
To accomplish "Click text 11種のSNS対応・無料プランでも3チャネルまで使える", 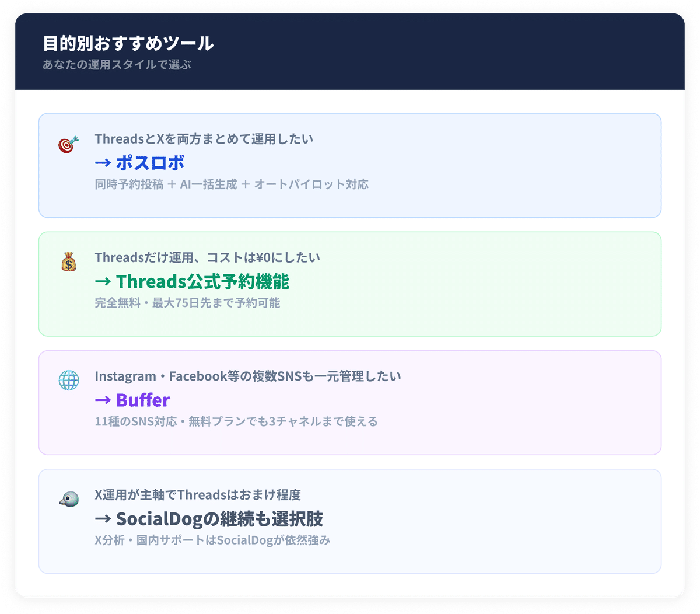I will (236, 421).
